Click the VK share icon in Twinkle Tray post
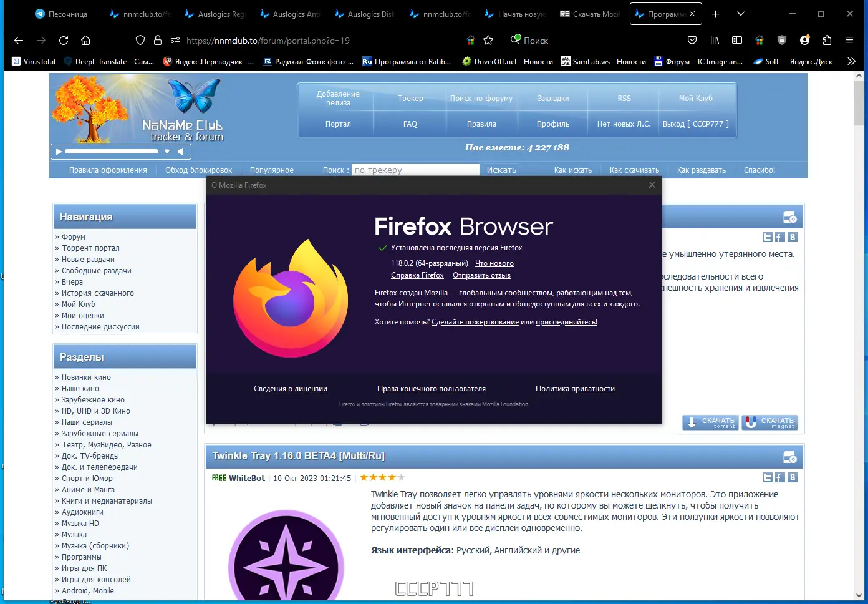This screenshot has height=604, width=868. [793, 477]
